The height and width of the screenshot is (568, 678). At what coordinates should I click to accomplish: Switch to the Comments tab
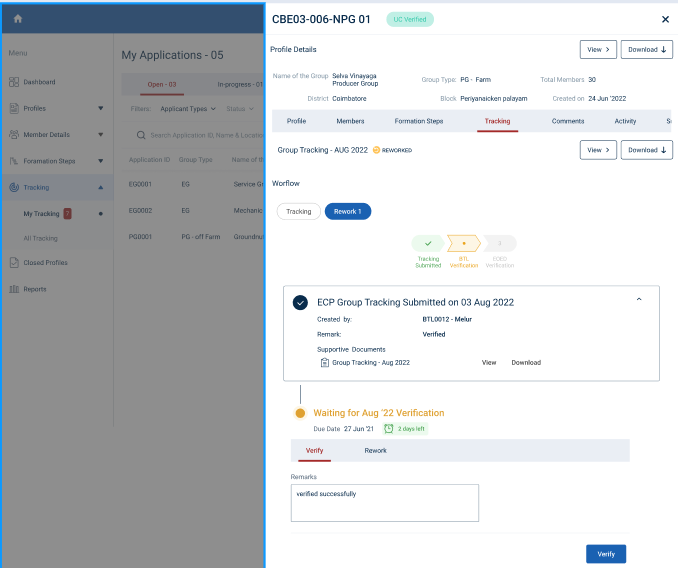pos(567,121)
